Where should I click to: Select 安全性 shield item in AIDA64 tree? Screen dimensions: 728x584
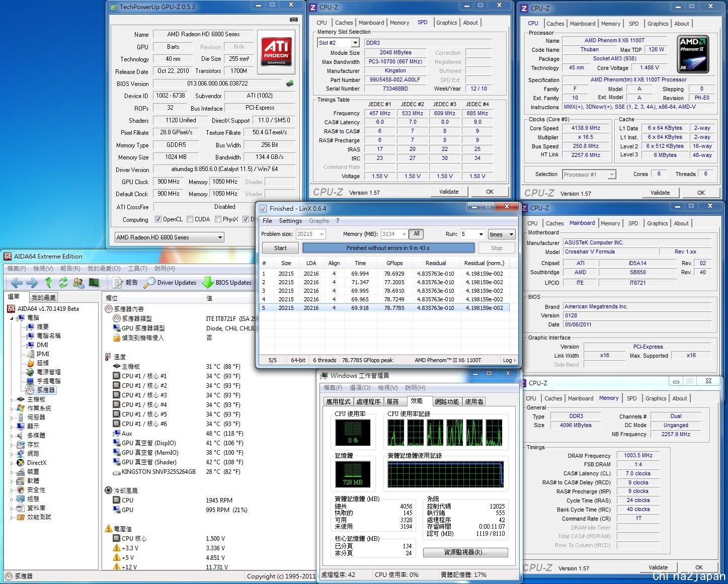pos(31,490)
